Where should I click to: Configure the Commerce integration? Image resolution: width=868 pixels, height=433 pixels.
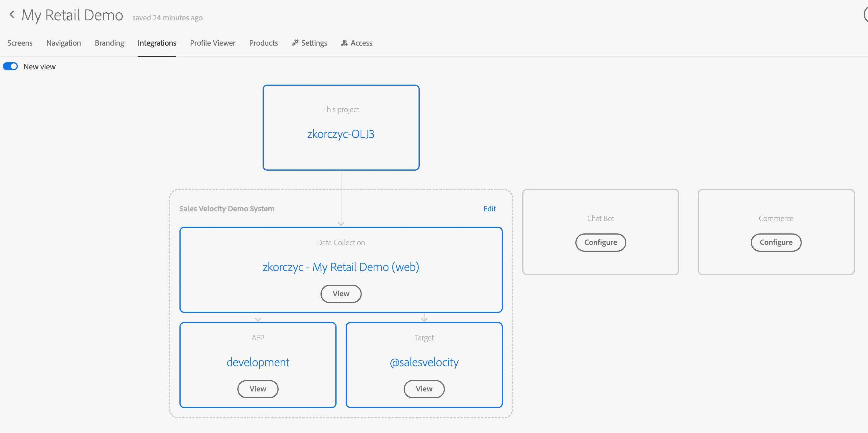776,242
